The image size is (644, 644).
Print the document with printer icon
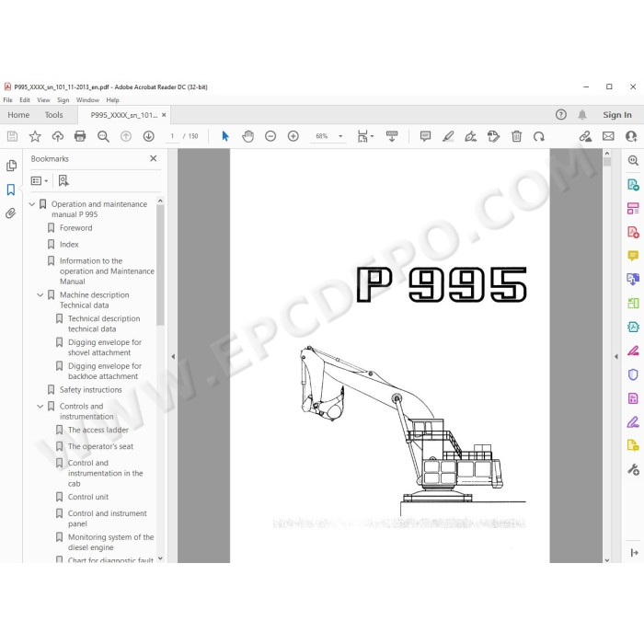coord(80,136)
